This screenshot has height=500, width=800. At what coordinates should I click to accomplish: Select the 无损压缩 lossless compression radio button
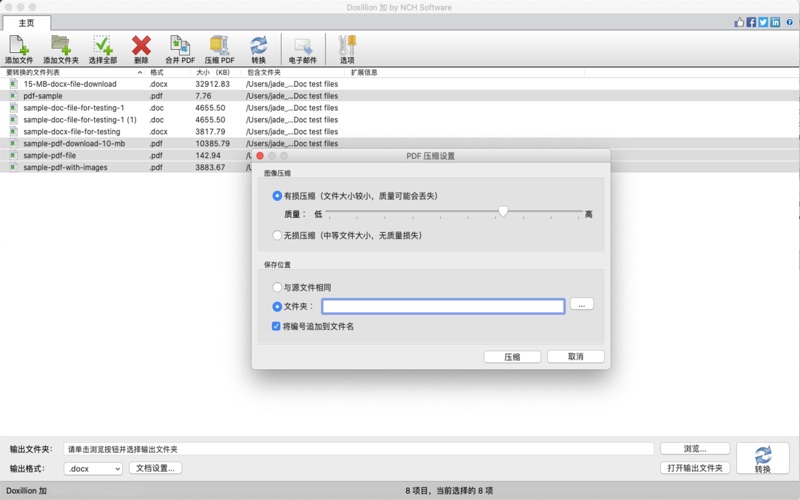[277, 235]
